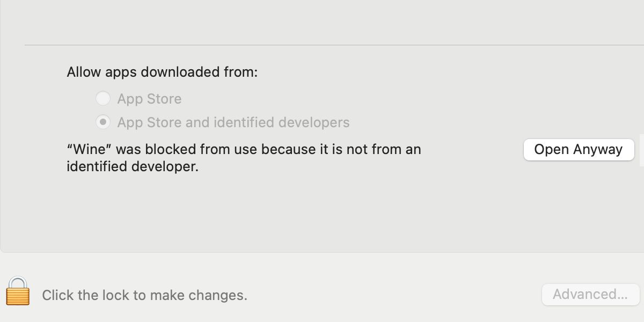Click Advanced... in the bottom right
The width and height of the screenshot is (644, 322).
[590, 294]
